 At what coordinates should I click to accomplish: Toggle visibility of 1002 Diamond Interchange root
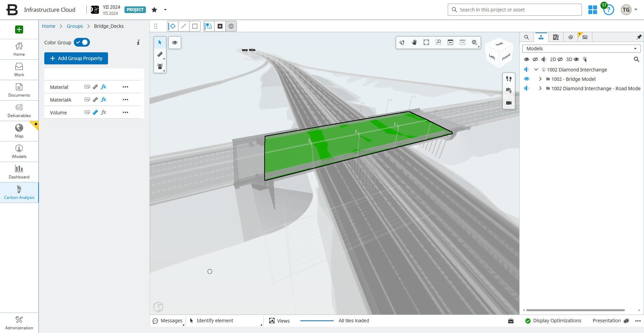tap(527, 70)
